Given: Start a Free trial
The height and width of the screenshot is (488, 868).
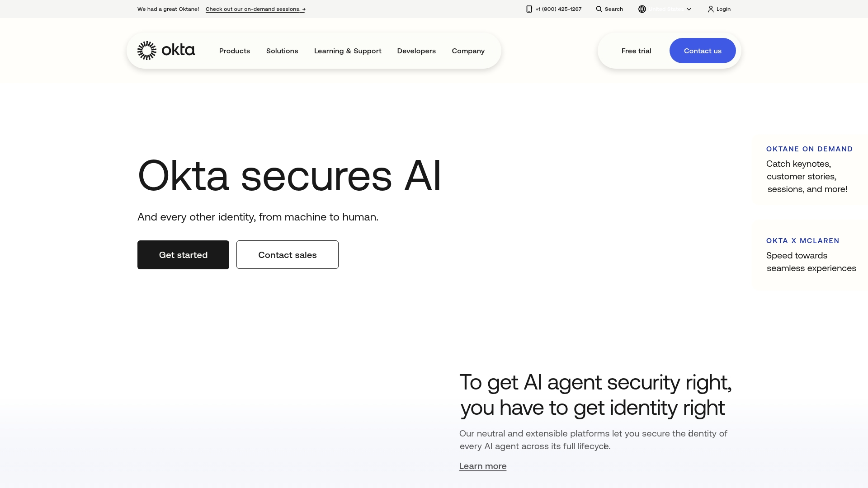Looking at the screenshot, I should (636, 51).
